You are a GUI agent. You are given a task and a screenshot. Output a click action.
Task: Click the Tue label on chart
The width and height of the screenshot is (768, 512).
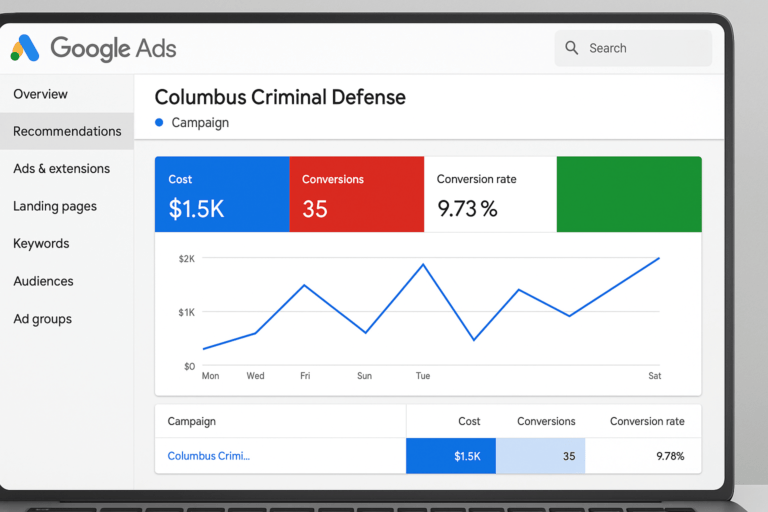(x=423, y=376)
